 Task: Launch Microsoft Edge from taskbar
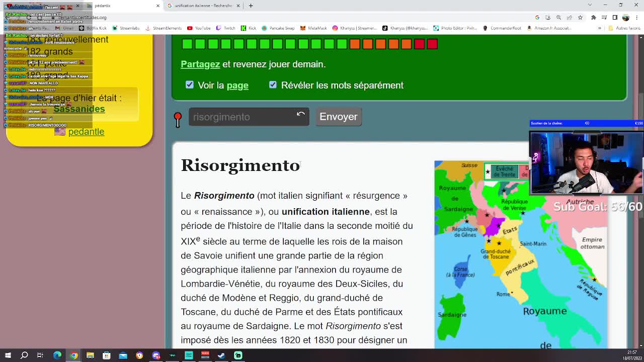[57, 355]
